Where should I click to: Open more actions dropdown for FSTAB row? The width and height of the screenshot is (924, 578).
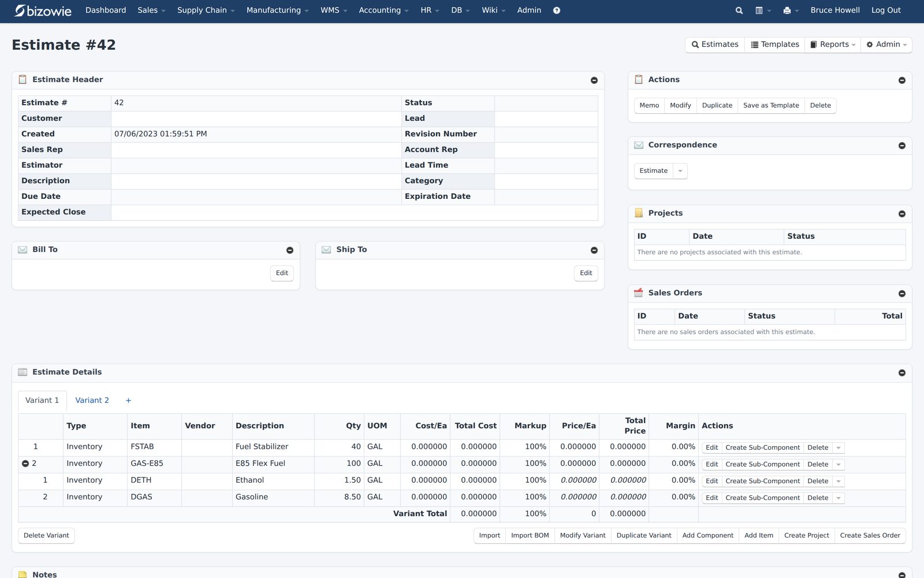[839, 448]
